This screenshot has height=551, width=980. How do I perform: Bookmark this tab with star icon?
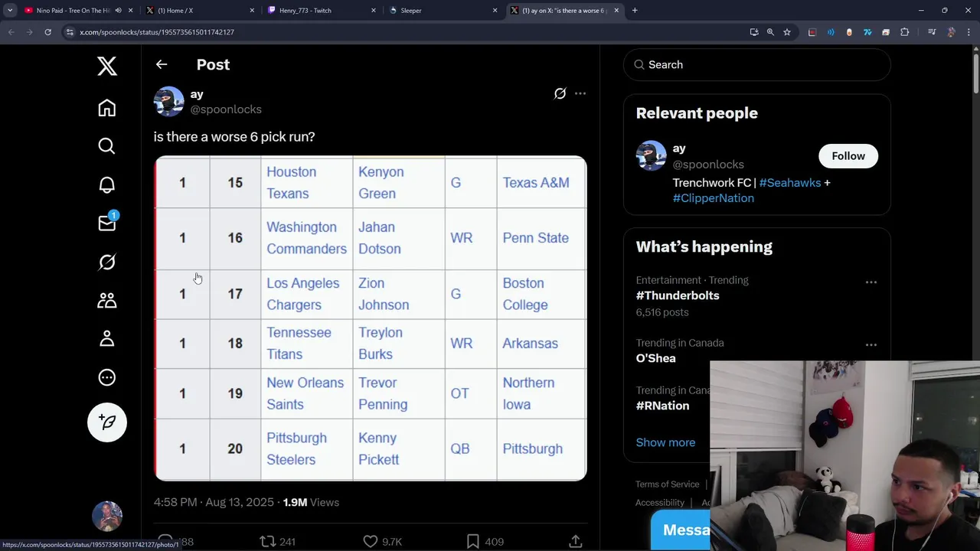787,32
